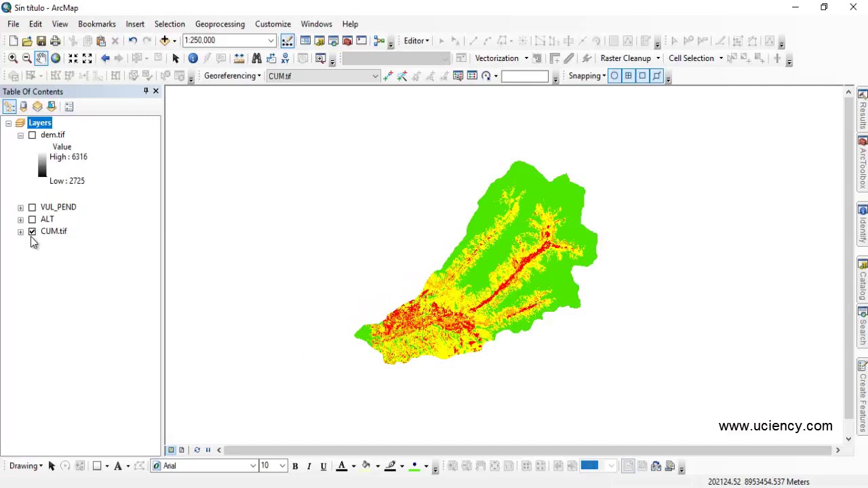Select the Add Control Points georeferencing tool
868x488 pixels.
(388, 76)
